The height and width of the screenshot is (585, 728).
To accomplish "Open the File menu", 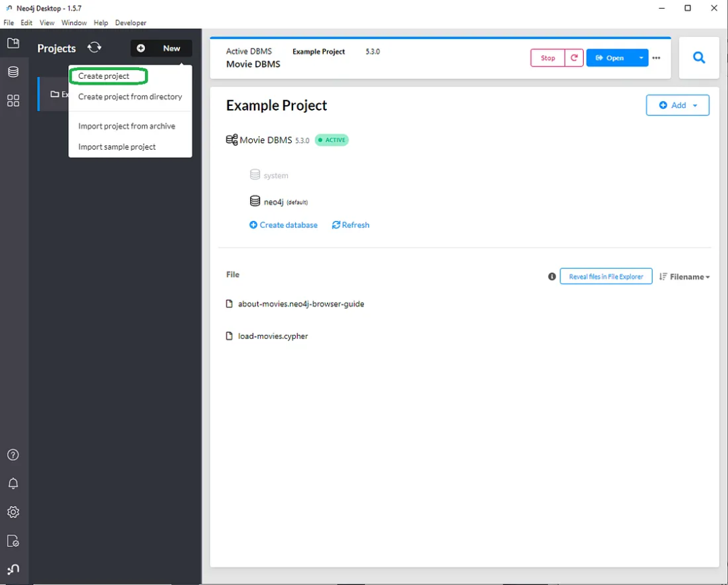I will [9, 23].
